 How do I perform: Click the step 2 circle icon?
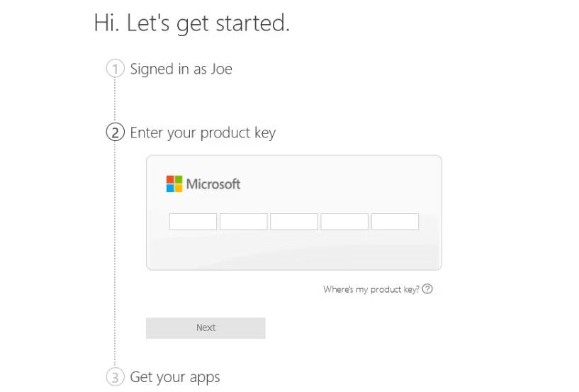coord(116,133)
